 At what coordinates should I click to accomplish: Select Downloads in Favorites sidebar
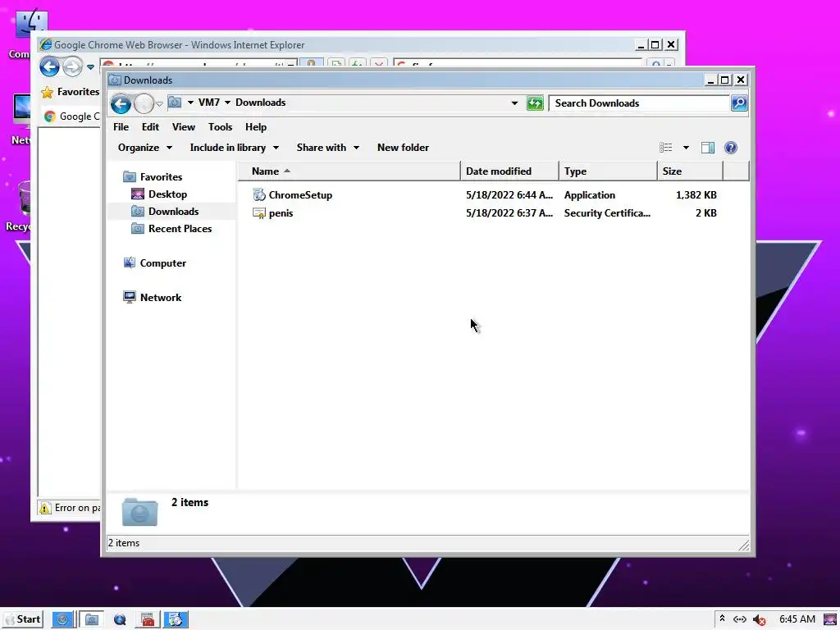click(x=174, y=211)
